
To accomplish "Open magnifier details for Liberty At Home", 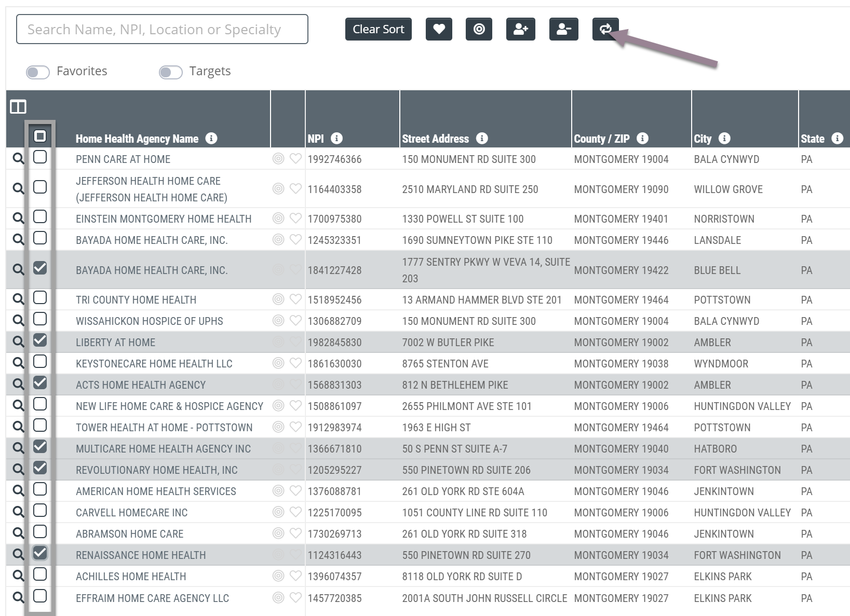I will pos(18,342).
